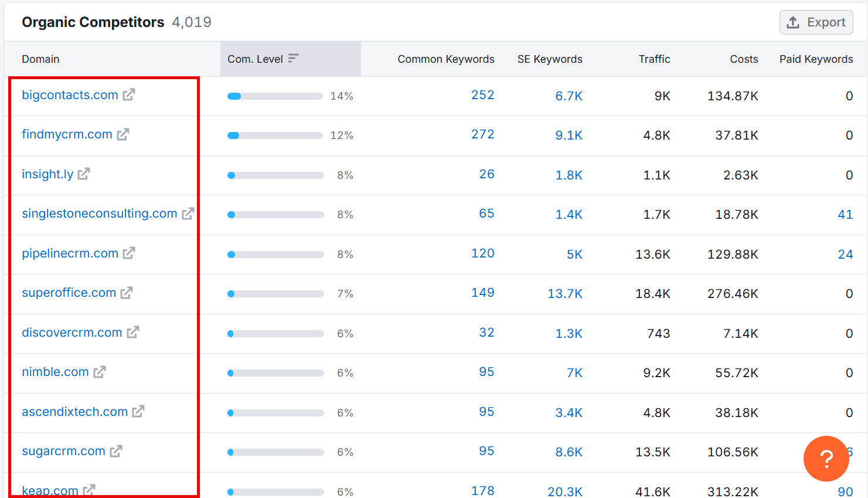Open the sugarcrm.com domain link

coord(63,451)
